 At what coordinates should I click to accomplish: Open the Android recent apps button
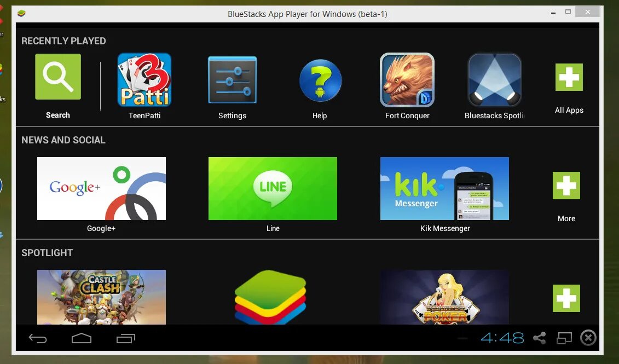click(x=125, y=338)
